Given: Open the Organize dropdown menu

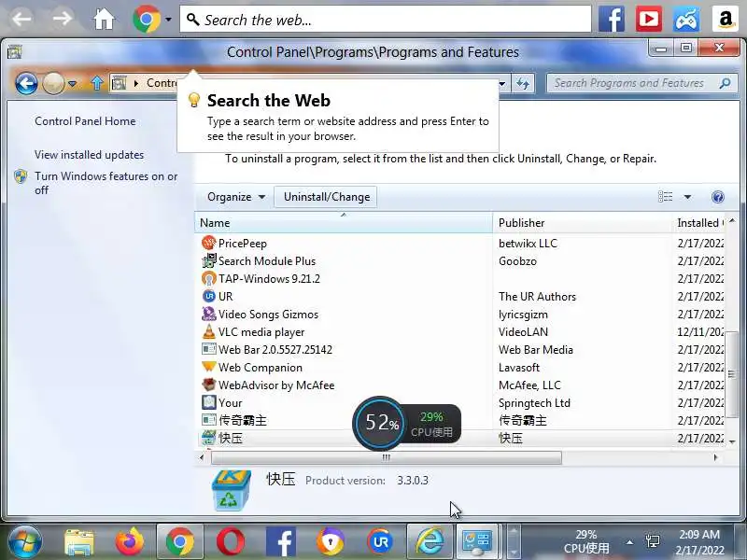Looking at the screenshot, I should (236, 197).
